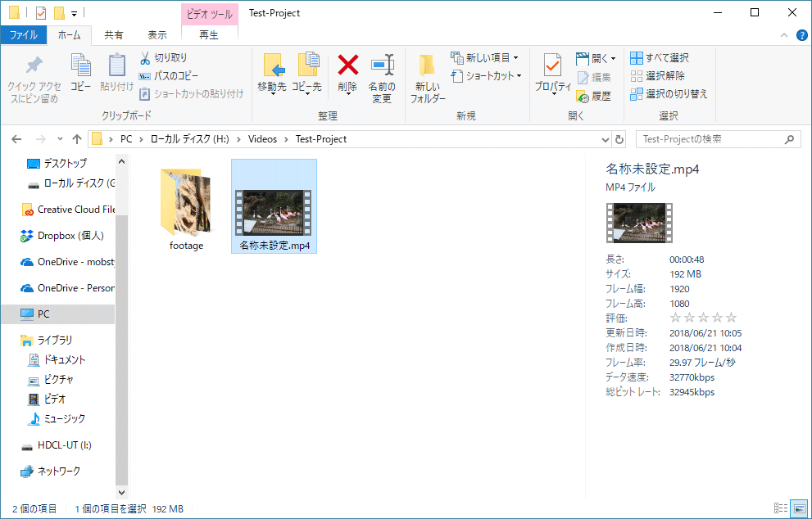The image size is (812, 519).
Task: Switch to large thumbnails view icon
Action: (x=799, y=508)
